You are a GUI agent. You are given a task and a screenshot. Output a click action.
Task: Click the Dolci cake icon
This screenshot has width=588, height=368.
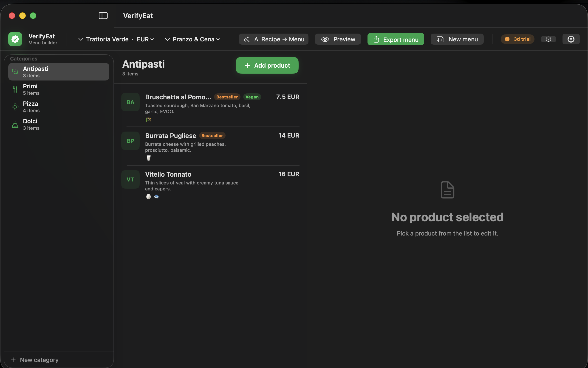point(15,124)
